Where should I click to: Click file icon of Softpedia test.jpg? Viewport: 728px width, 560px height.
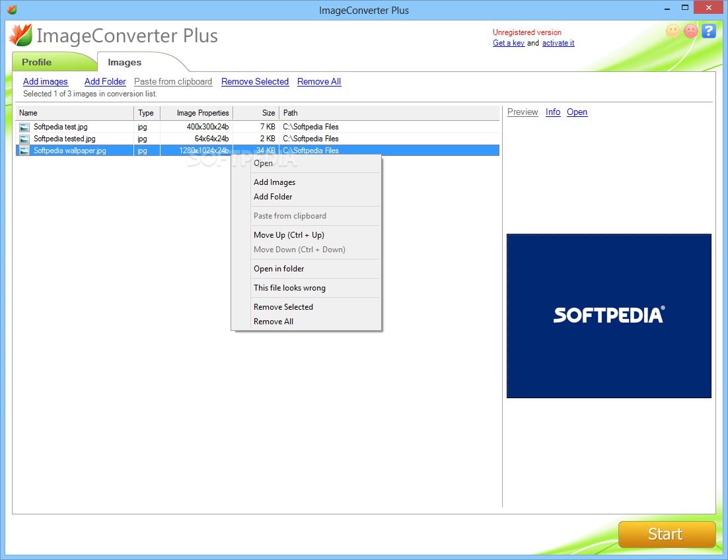coord(24,127)
